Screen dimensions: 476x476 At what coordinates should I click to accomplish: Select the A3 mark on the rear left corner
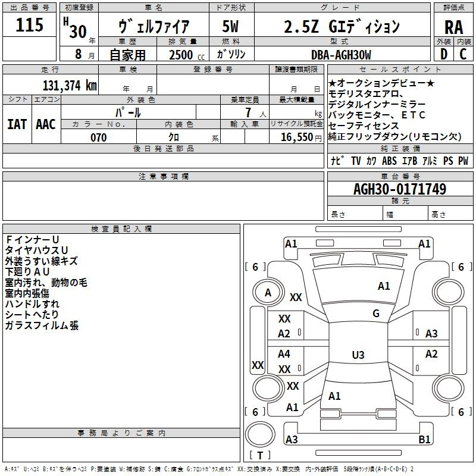point(292,440)
